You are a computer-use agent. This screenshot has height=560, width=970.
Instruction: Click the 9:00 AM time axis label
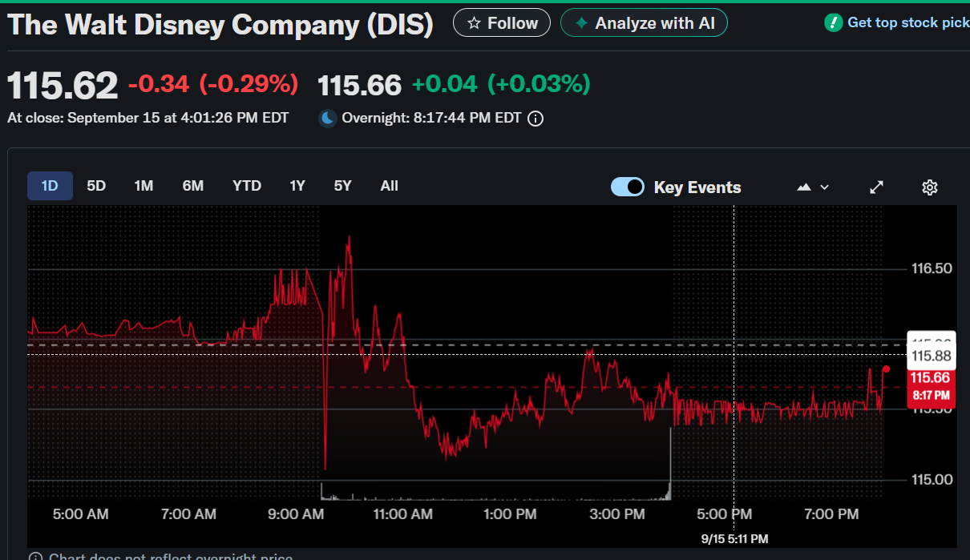click(x=296, y=514)
